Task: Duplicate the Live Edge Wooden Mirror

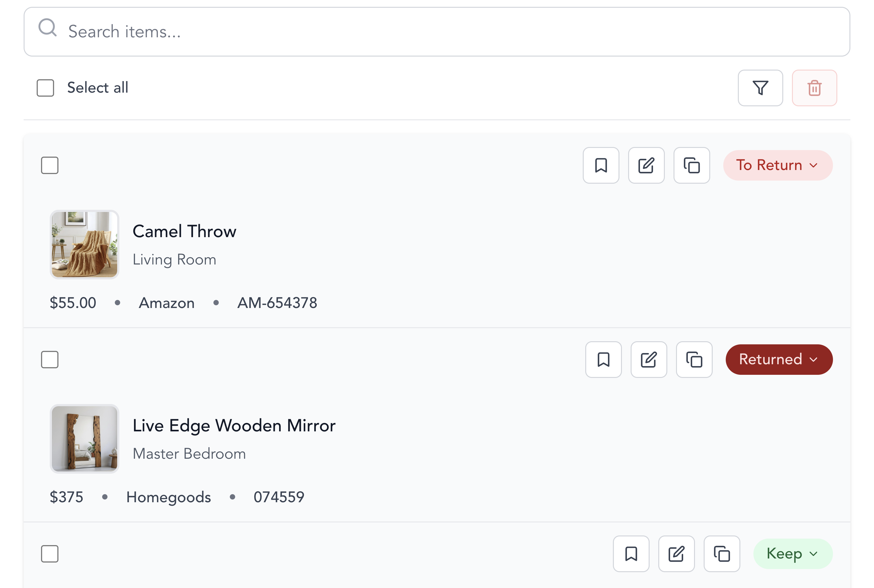Action: pos(694,359)
